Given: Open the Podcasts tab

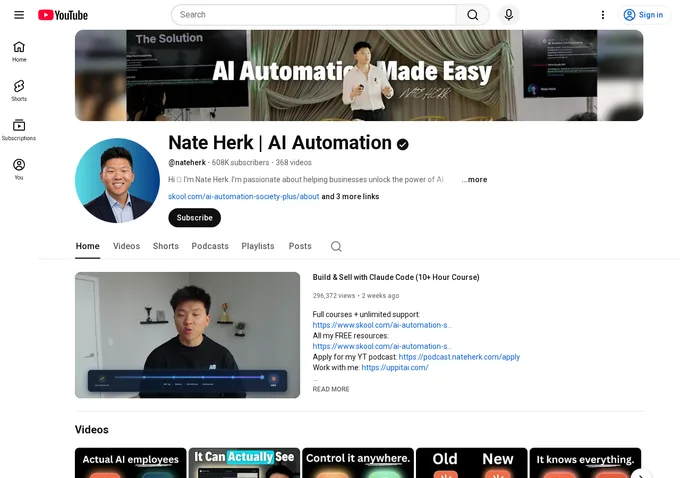Looking at the screenshot, I should (x=210, y=246).
